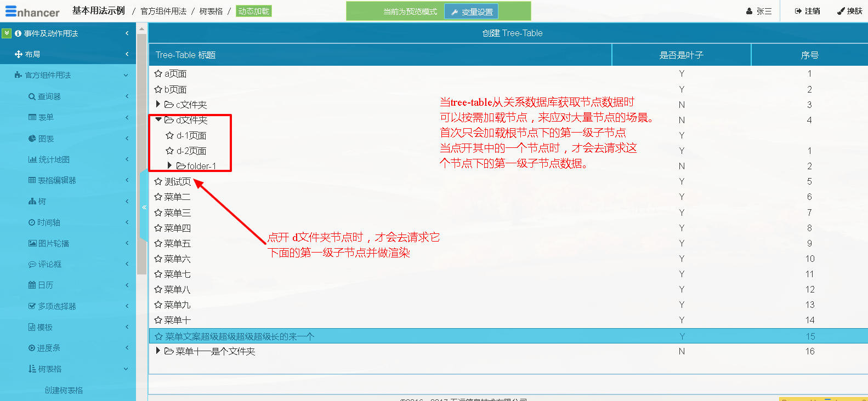Toggle the green checkbox at sidebar top

pos(7,33)
